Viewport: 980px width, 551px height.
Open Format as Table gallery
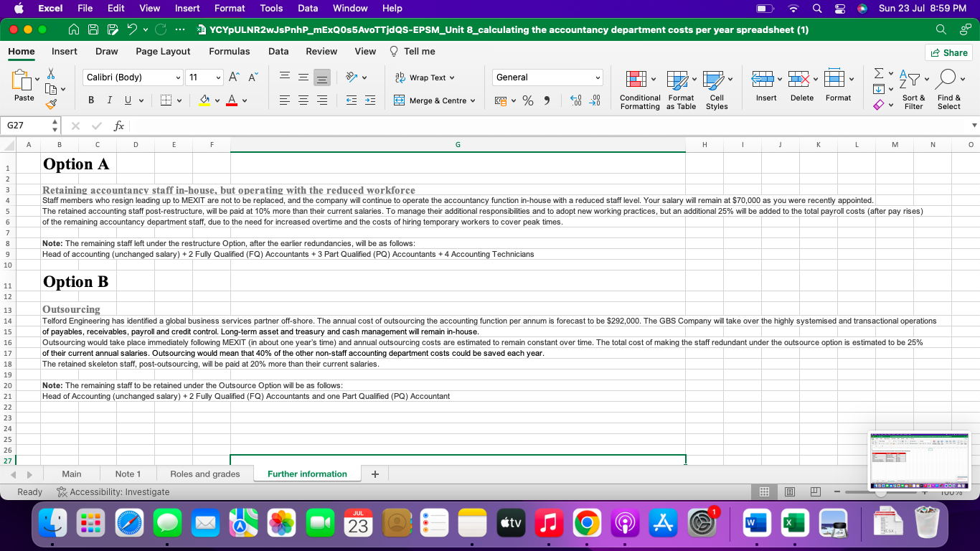681,90
